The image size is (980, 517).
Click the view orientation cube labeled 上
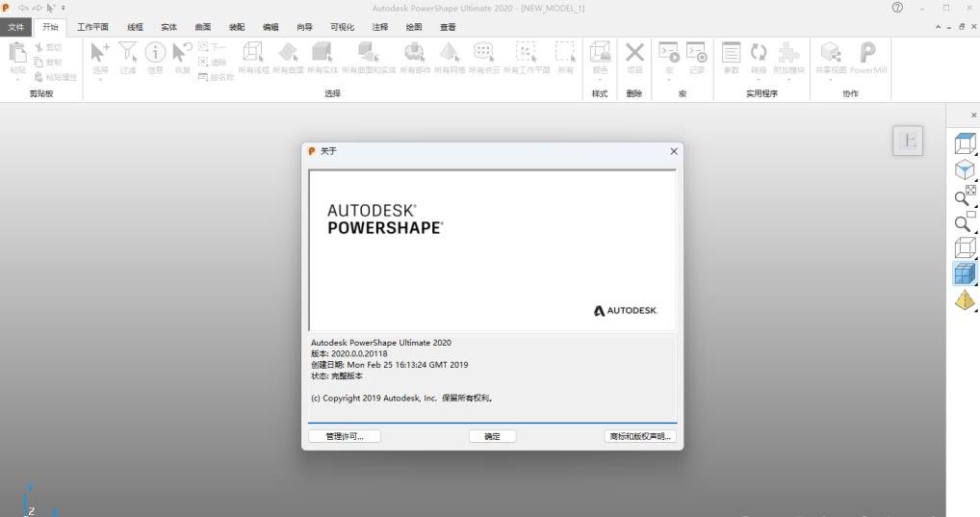click(x=908, y=141)
